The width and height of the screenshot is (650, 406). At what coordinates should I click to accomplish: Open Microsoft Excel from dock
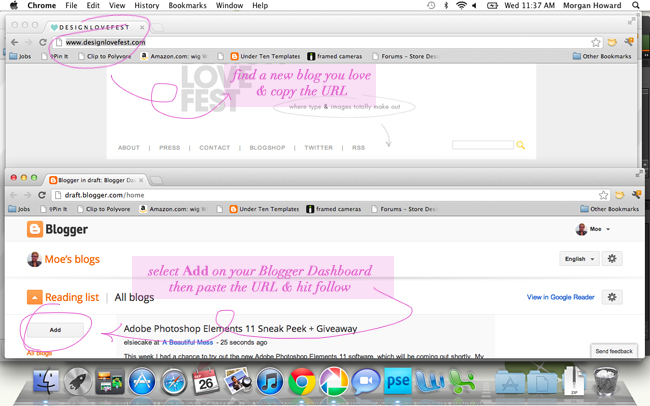[462, 381]
